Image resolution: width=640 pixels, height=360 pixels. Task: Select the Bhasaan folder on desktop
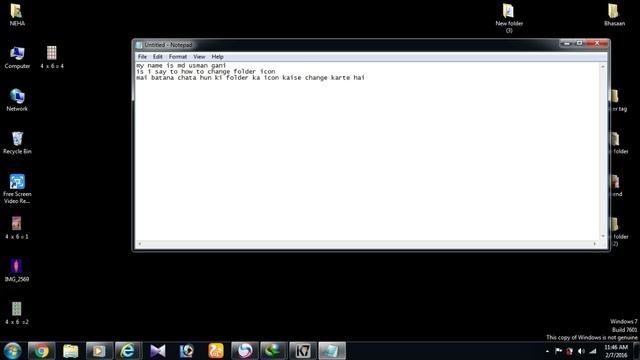coord(614,15)
